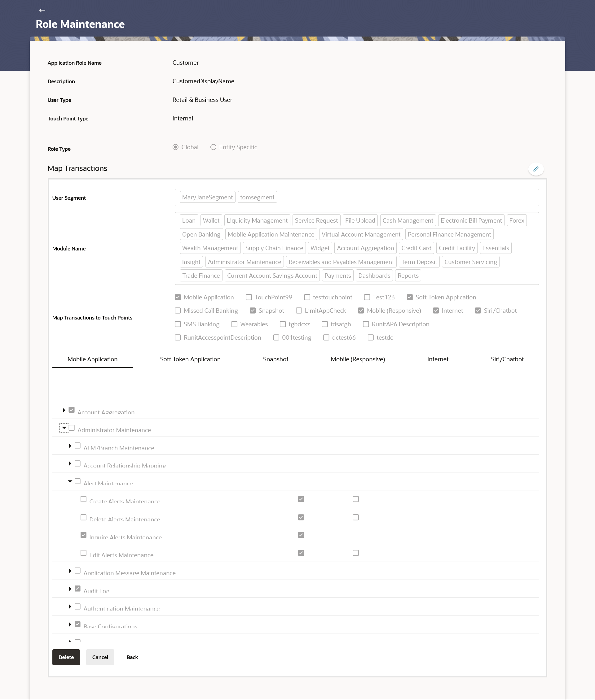595x700 pixels.
Task: Check the Create Alerts Maintenance checkbox
Action: pyautogui.click(x=83, y=499)
